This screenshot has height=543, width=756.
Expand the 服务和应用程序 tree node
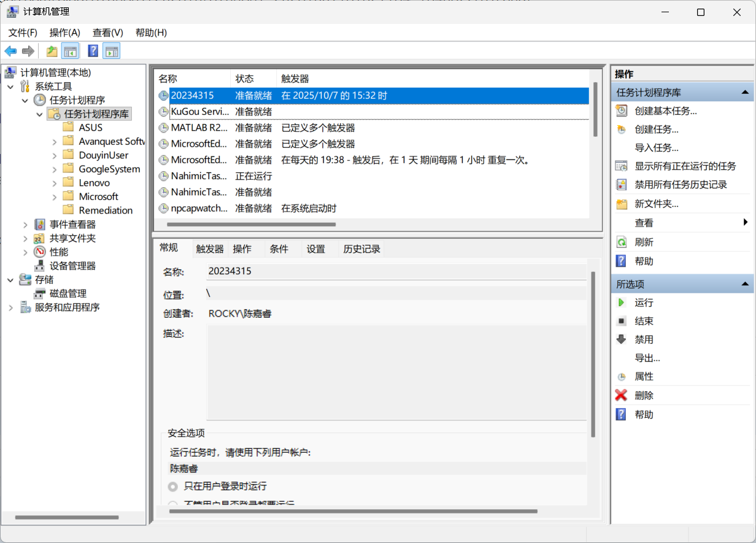(x=10, y=307)
